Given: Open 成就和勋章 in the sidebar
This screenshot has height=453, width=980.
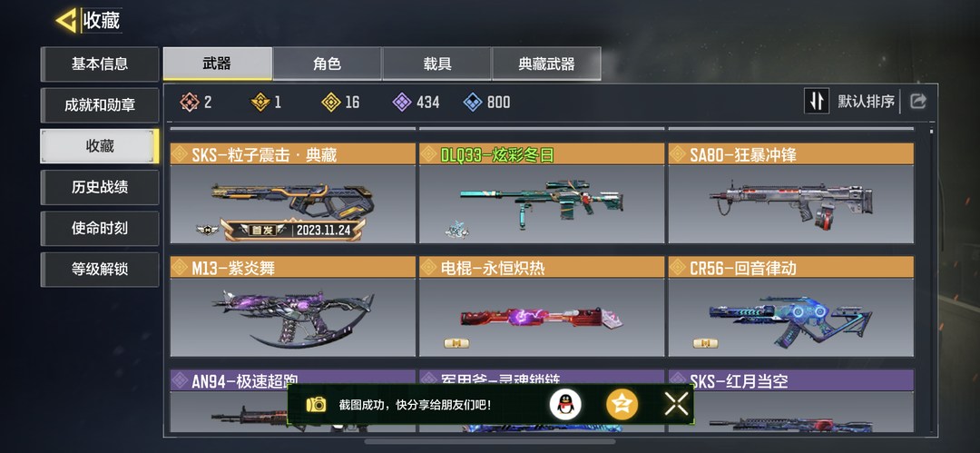Looking at the screenshot, I should click(x=100, y=105).
